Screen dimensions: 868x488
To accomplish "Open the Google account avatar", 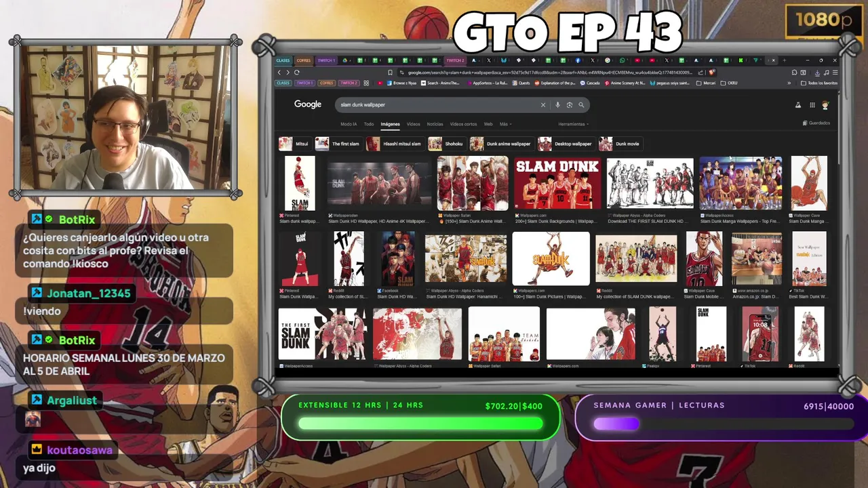I will click(x=825, y=105).
